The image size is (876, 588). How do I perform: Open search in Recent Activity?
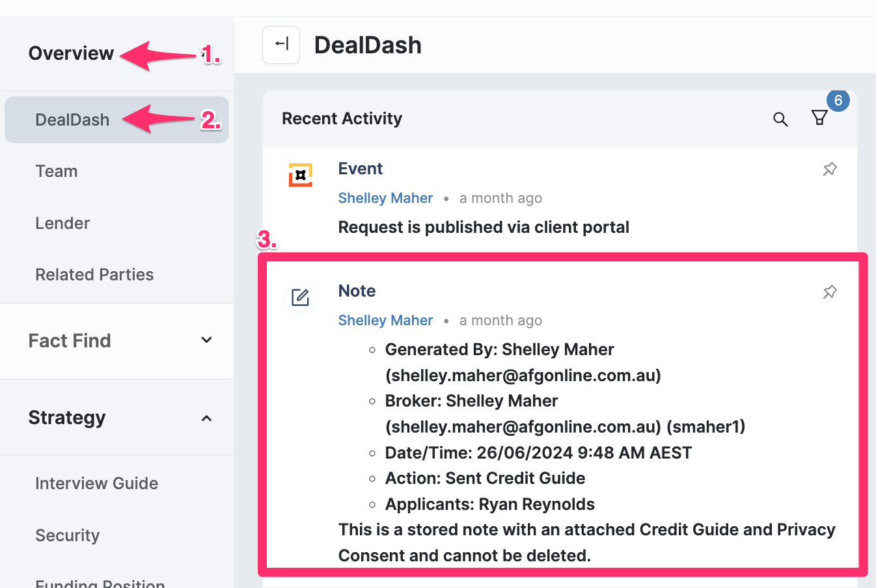coord(780,119)
